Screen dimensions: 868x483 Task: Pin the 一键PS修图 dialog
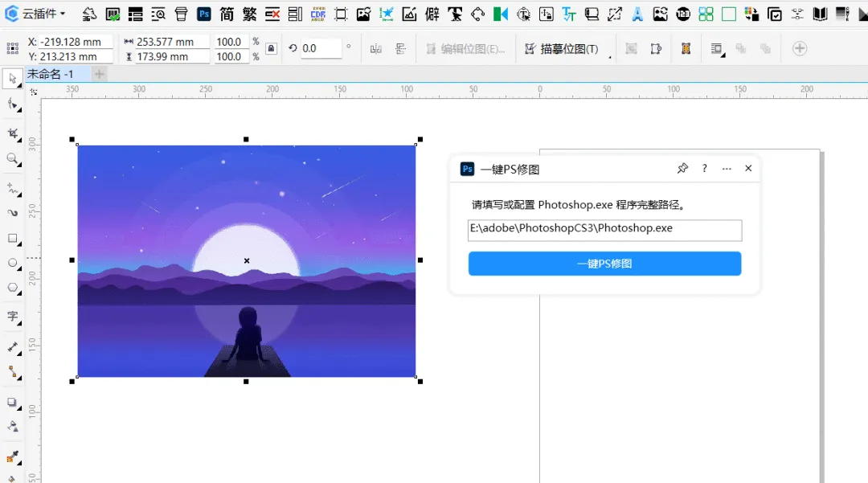(x=682, y=168)
